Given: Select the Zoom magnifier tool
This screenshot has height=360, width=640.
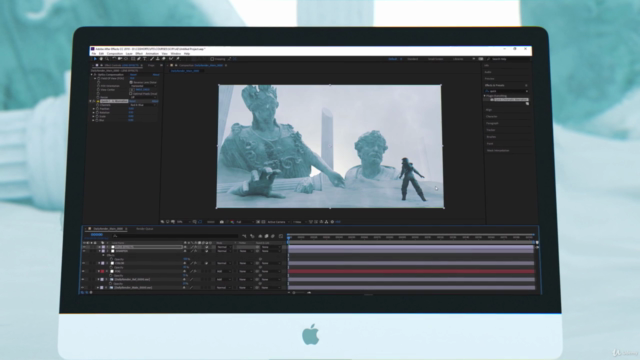Looking at the screenshot, I should [107, 59].
